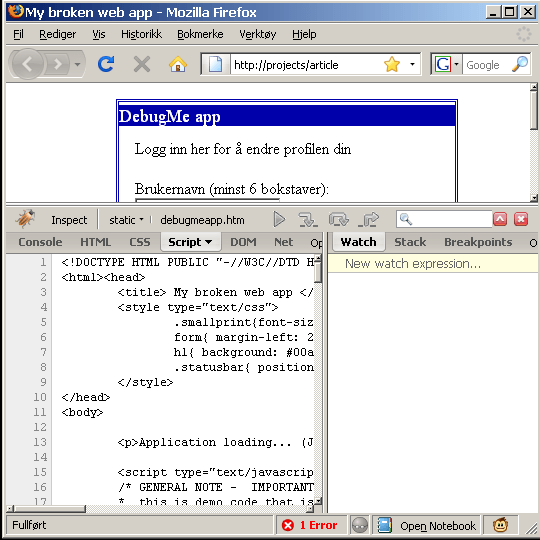
Task: Open the Fil menu
Action: click(18, 34)
